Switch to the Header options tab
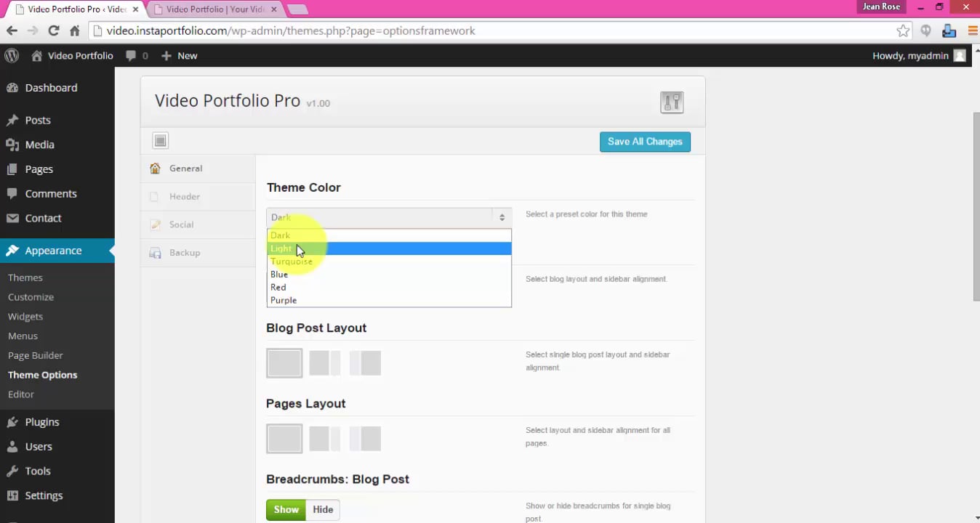The width and height of the screenshot is (980, 523). [x=198, y=196]
